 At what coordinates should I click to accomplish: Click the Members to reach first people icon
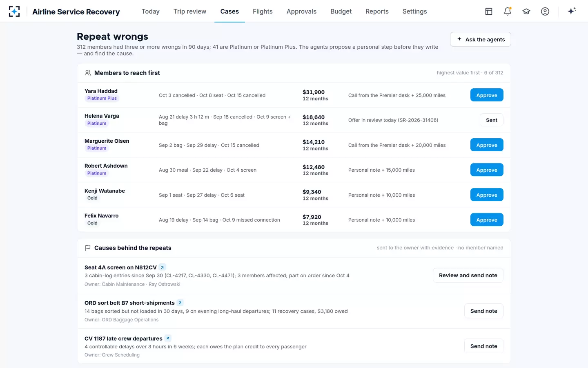[88, 73]
